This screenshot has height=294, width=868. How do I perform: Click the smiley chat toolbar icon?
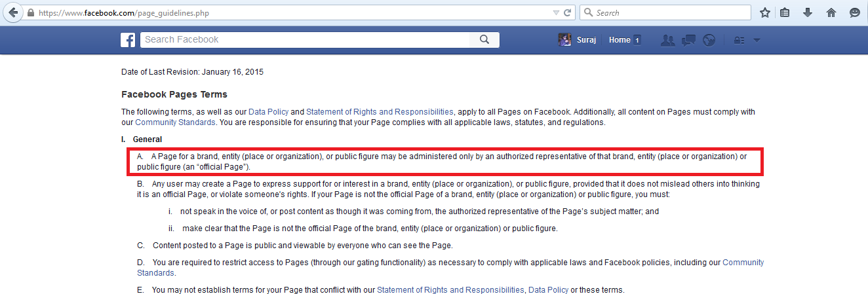(855, 12)
